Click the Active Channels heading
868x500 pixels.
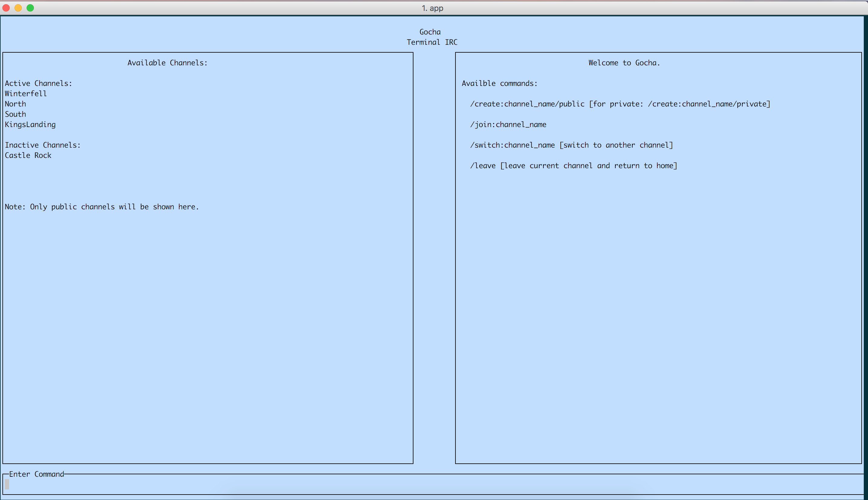pos(38,83)
